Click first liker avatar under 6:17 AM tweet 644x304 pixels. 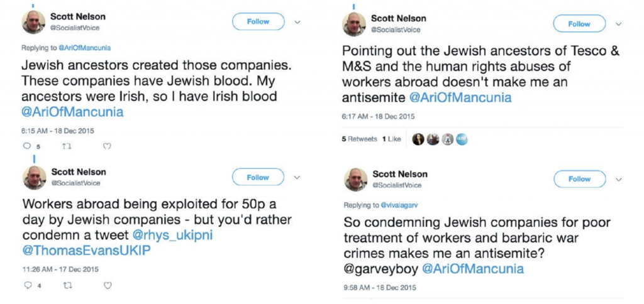pos(418,139)
